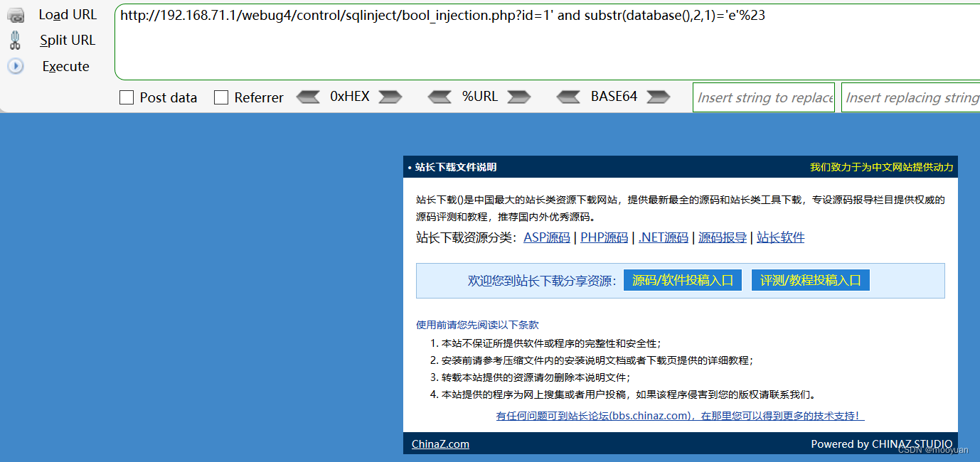Open the 站长软件 link
The image size is (980, 462).
pos(781,237)
